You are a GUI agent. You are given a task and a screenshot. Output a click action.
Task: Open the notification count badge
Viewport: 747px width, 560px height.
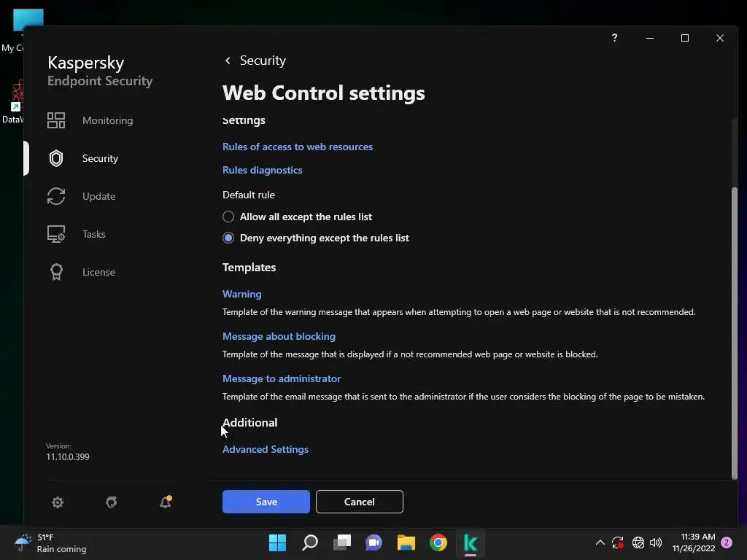tap(727, 542)
